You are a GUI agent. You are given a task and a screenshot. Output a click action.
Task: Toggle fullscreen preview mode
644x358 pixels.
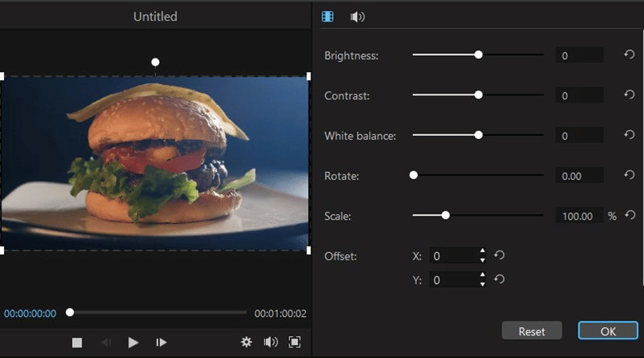[x=295, y=343]
